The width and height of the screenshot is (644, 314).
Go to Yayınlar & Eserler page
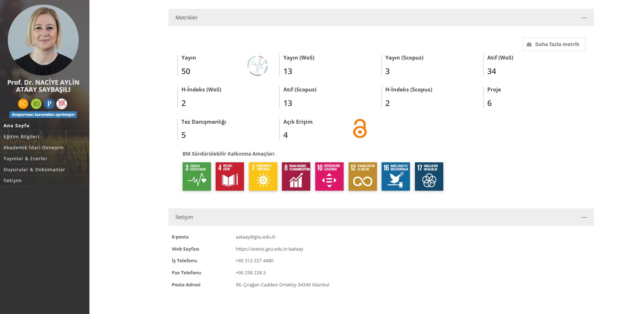pos(26,158)
